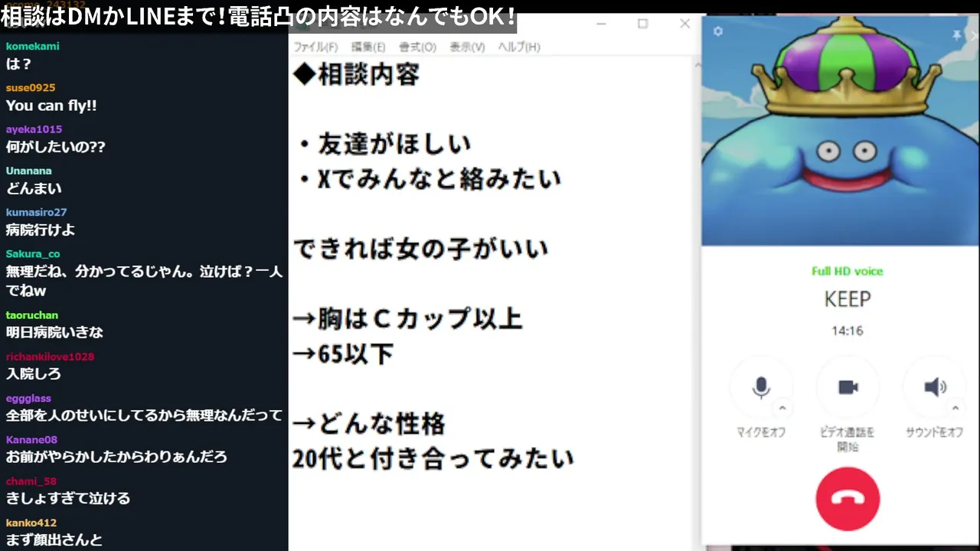Click the line ・Xでみんなと絡みたい
This screenshot has height=551, width=980.
429,179
